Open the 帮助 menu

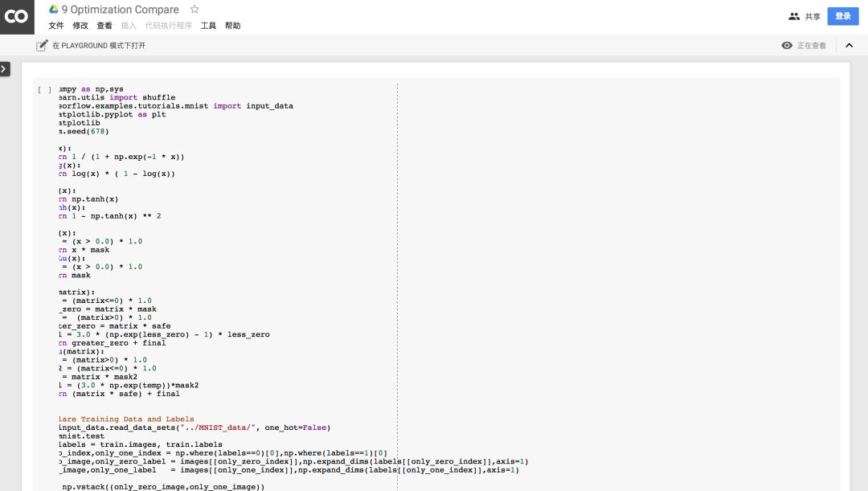pyautogui.click(x=232, y=26)
